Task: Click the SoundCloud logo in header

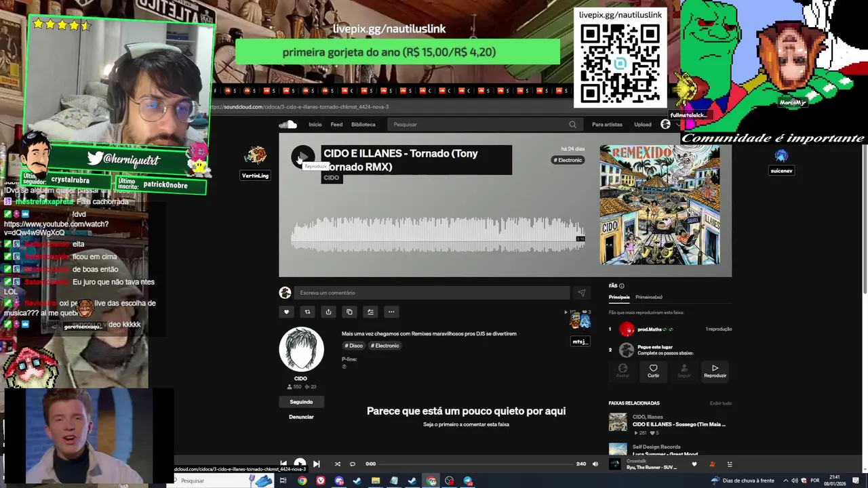Action: (288, 124)
